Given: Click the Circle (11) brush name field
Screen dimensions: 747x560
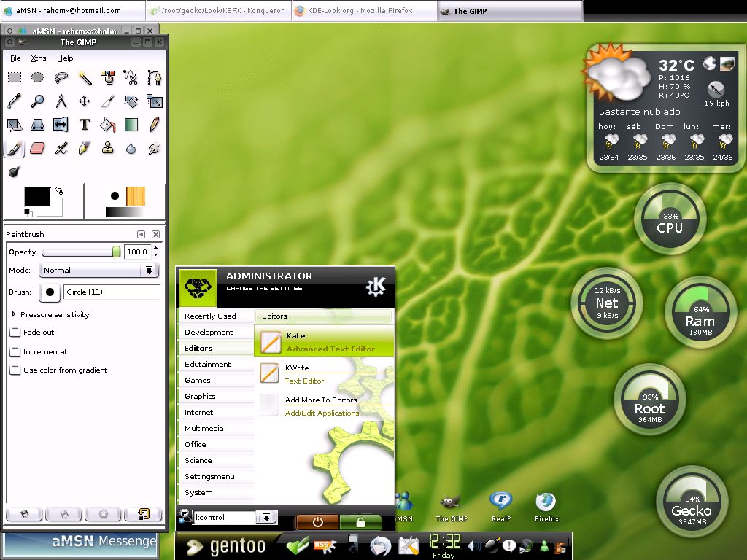Looking at the screenshot, I should (112, 292).
